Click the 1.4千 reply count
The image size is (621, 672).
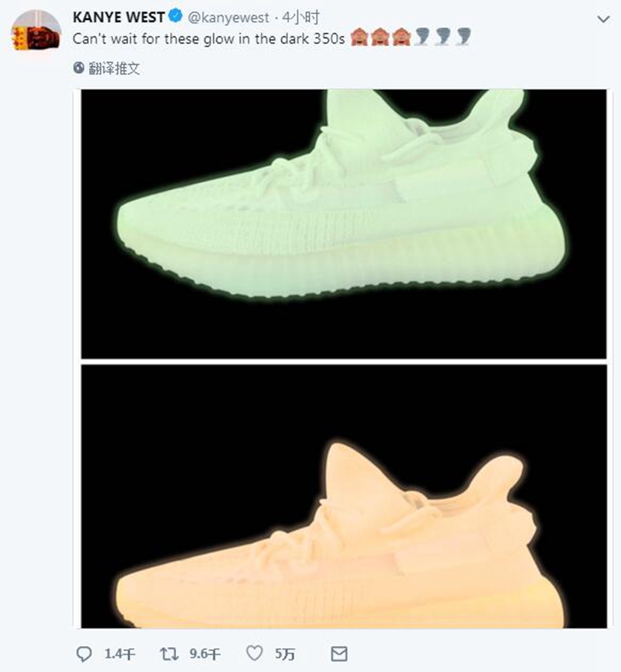coord(120,654)
